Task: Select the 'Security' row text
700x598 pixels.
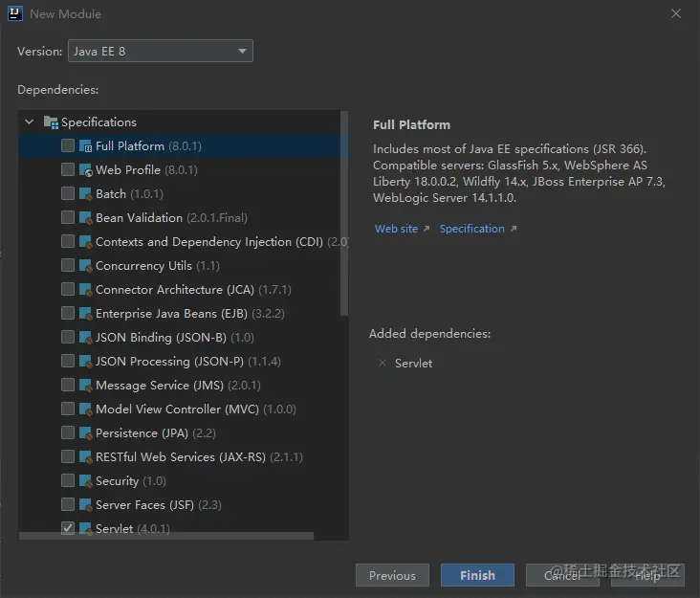Action: [x=117, y=481]
